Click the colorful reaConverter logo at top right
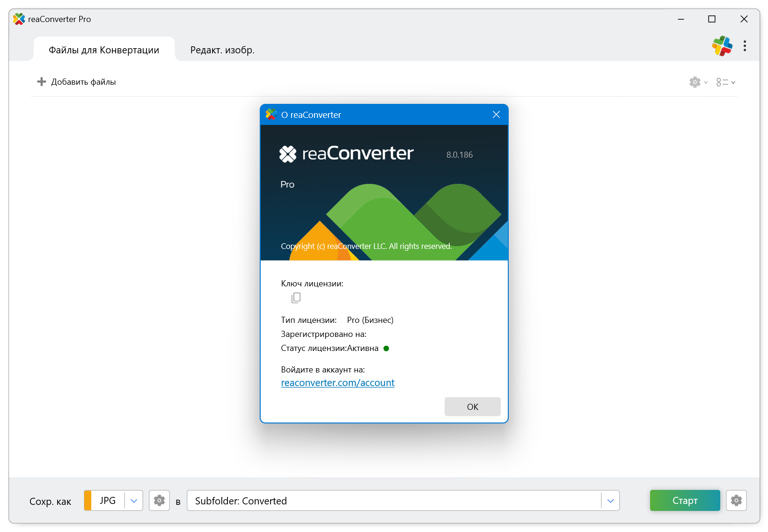 coord(722,46)
